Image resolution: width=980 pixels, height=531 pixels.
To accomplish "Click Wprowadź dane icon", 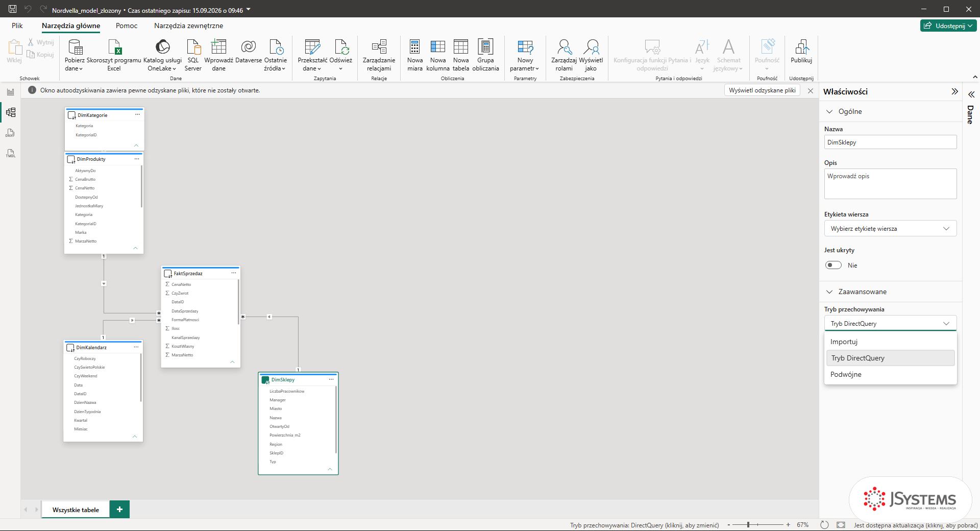I will coord(218,47).
